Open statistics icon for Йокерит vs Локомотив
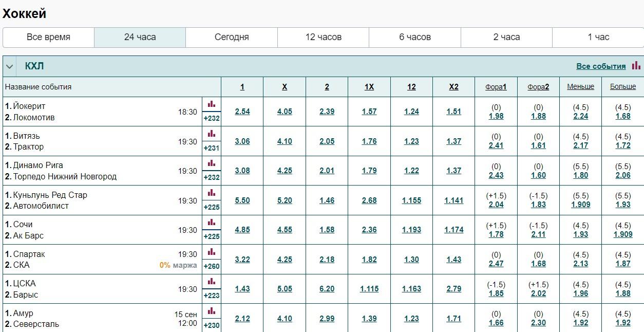Viewport: 644px width, 332px height. [212, 104]
